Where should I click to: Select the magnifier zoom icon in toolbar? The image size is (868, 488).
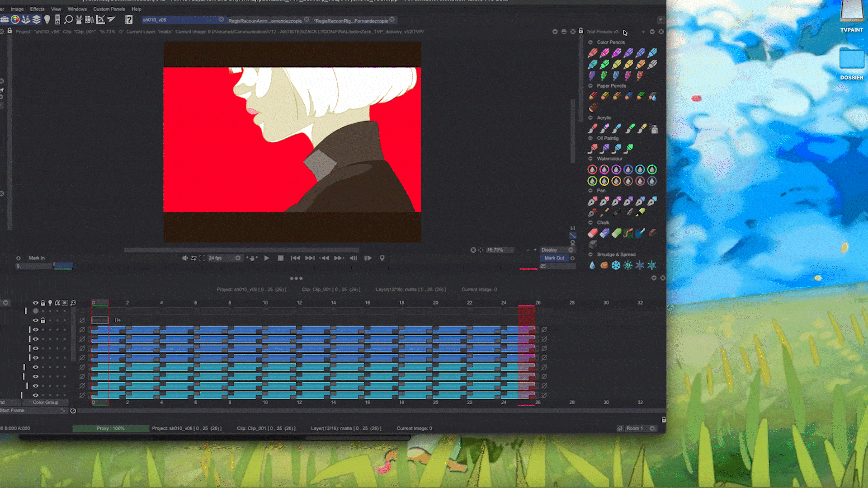[x=69, y=19]
